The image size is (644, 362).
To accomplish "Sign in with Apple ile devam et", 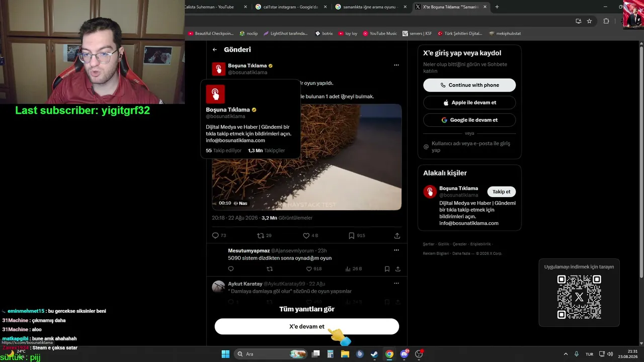I will click(469, 103).
